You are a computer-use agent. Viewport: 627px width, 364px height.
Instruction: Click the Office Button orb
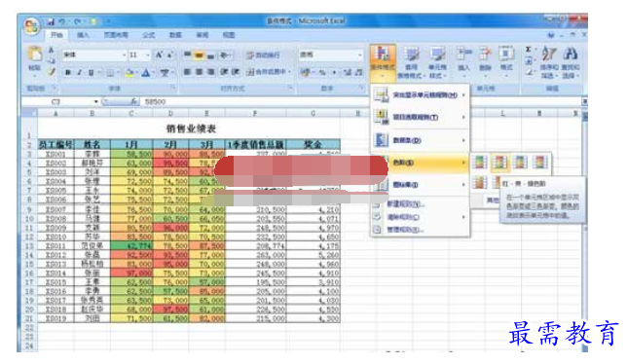click(31, 27)
